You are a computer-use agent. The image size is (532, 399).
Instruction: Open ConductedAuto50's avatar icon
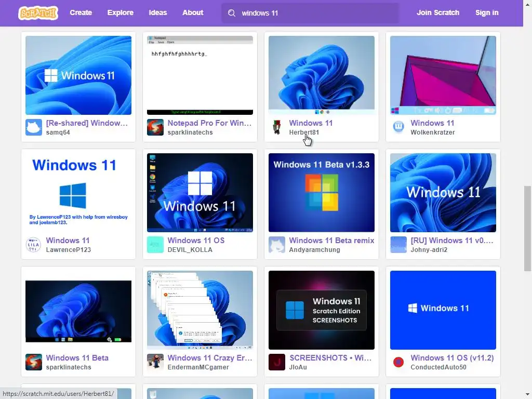click(398, 362)
